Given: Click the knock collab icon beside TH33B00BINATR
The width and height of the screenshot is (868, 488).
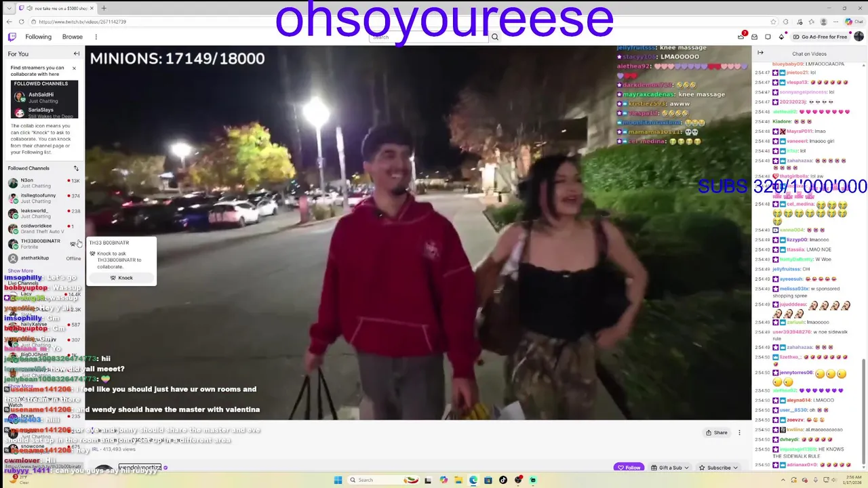Looking at the screenshot, I should coord(73,243).
